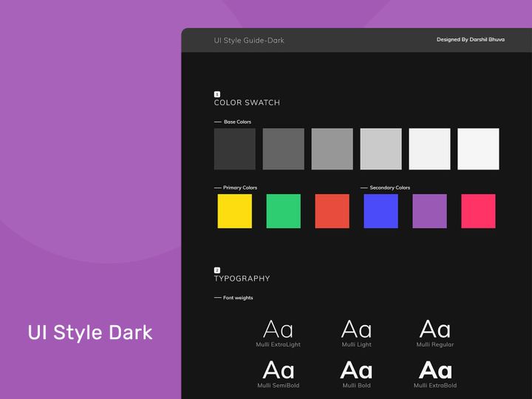Select the Mulli ExtraLight 'Aa' font sample
Screen dimensions: 532x399
(278, 329)
